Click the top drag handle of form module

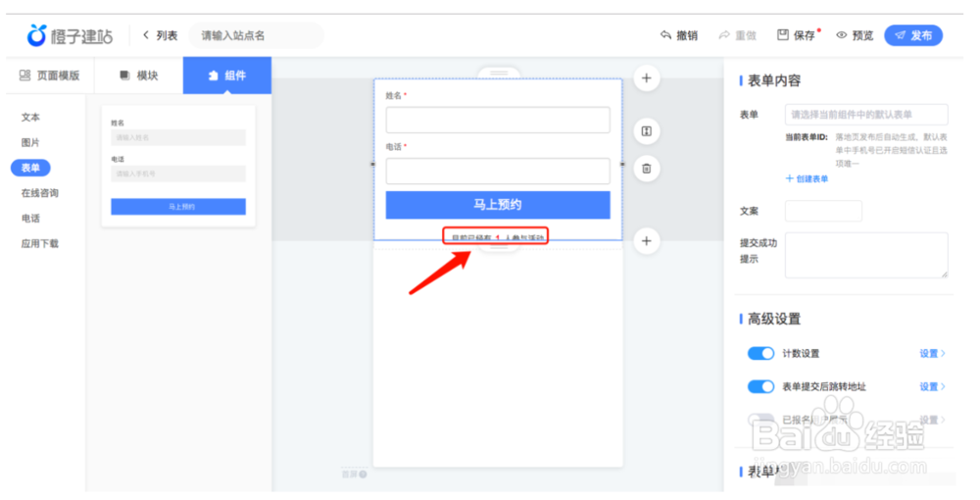pyautogui.click(x=499, y=74)
